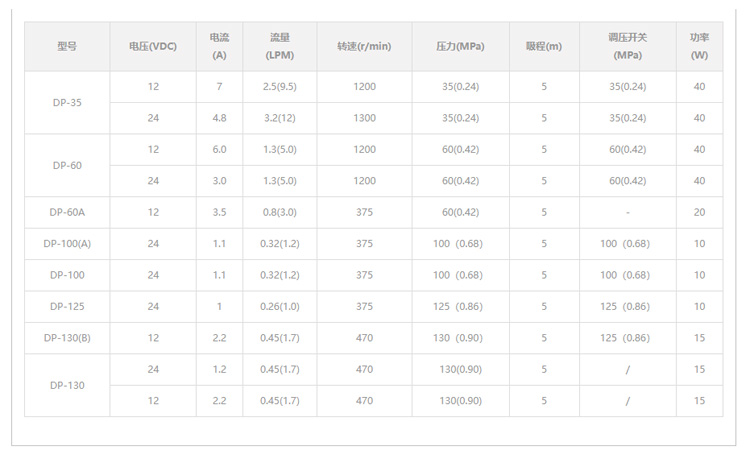Select the DP-100(A) model cell
This screenshot has height=462, width=750.
(x=67, y=244)
